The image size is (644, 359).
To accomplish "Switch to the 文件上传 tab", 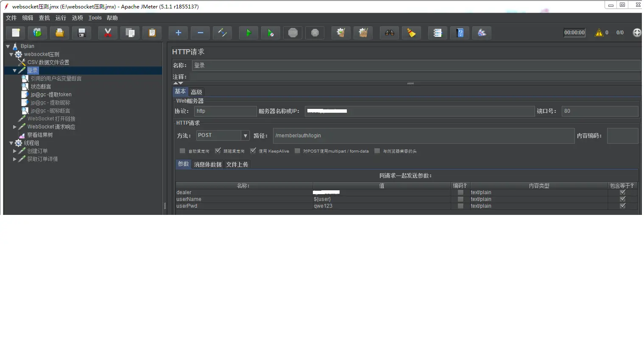I will click(x=237, y=164).
